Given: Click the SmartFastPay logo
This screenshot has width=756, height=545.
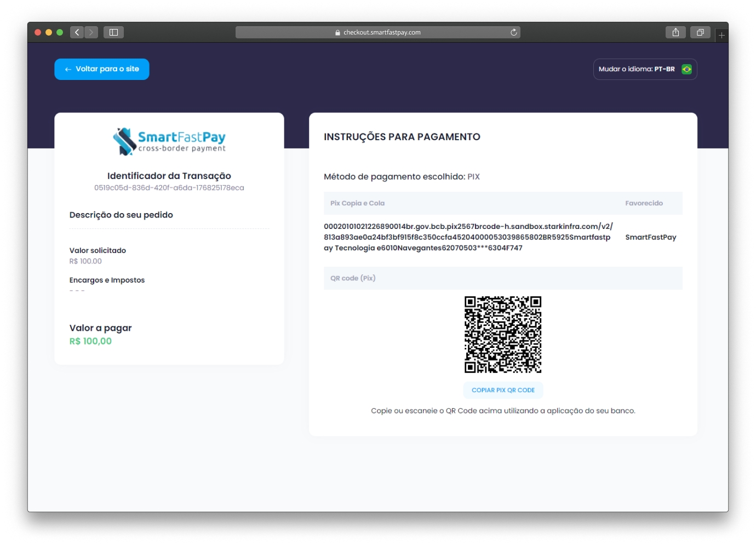Looking at the screenshot, I should pyautogui.click(x=169, y=141).
